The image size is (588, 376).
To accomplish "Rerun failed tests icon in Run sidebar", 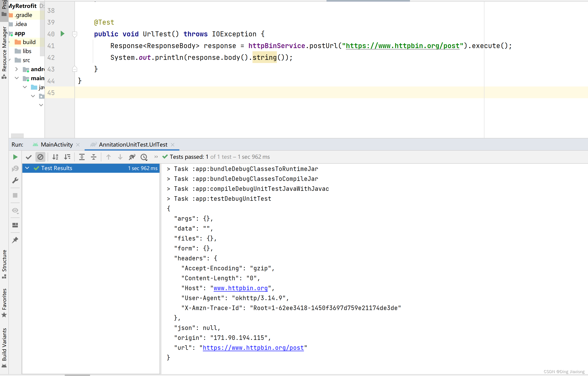I will (x=15, y=168).
